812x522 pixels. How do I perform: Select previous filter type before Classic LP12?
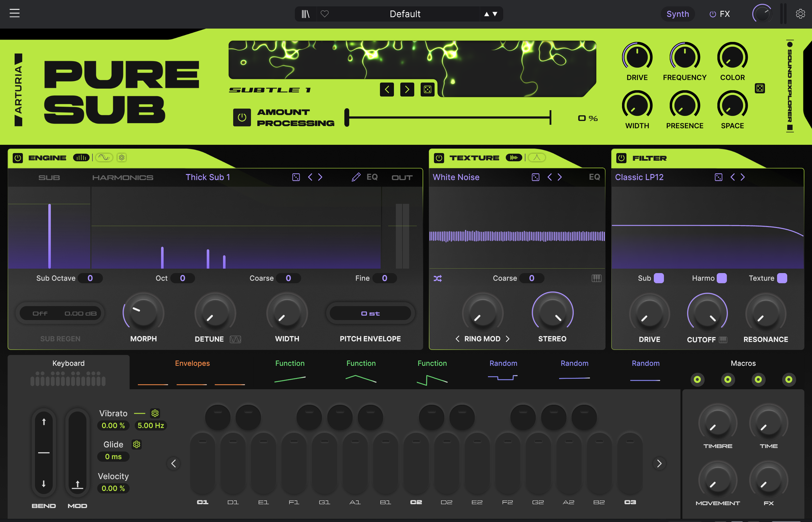pos(732,177)
